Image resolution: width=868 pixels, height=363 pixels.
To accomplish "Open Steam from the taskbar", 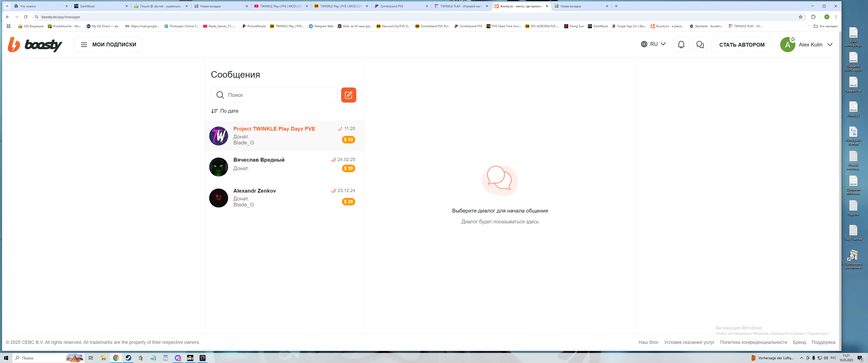I will (128, 358).
